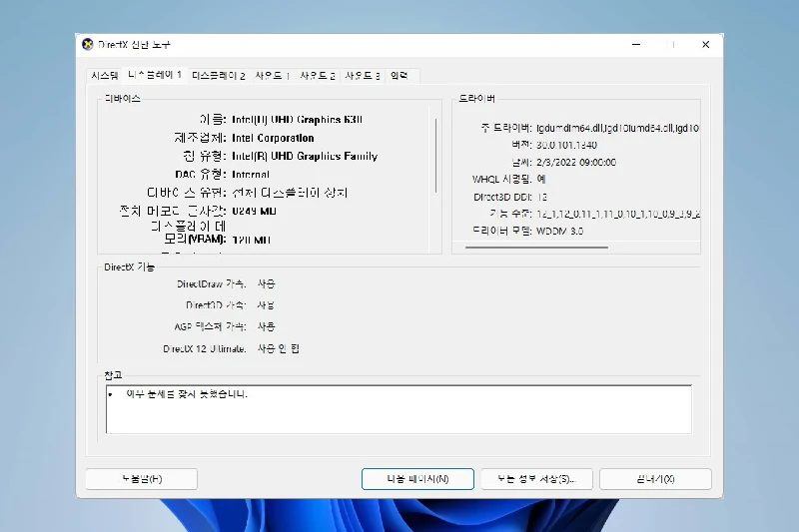Select the 사운드 3 tab

coord(363,76)
